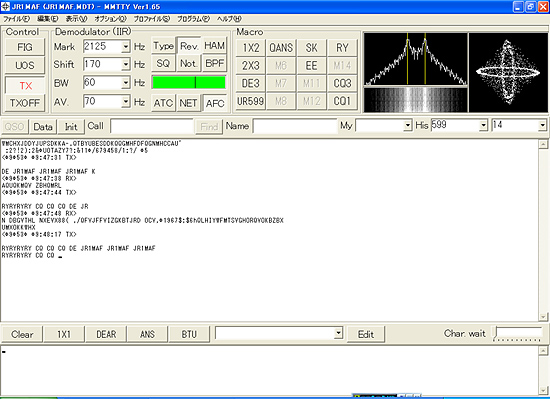Toggle the SQ squelch button

point(163,63)
